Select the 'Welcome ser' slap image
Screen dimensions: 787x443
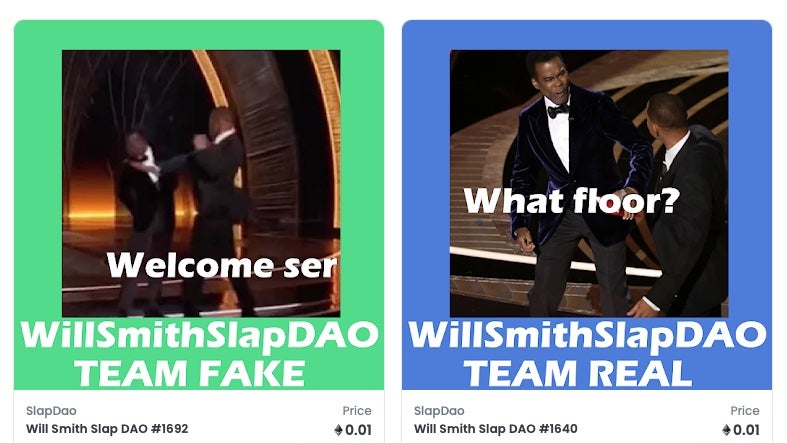201,183
